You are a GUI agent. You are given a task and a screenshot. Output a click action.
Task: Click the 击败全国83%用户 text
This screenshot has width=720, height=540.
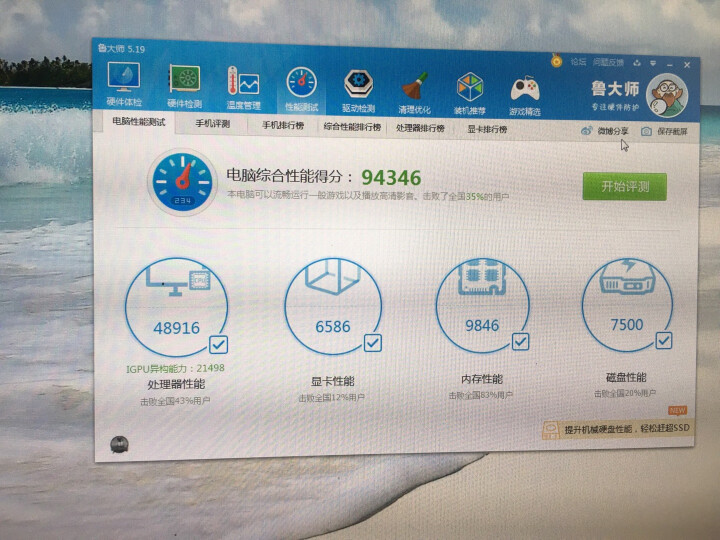click(x=480, y=395)
